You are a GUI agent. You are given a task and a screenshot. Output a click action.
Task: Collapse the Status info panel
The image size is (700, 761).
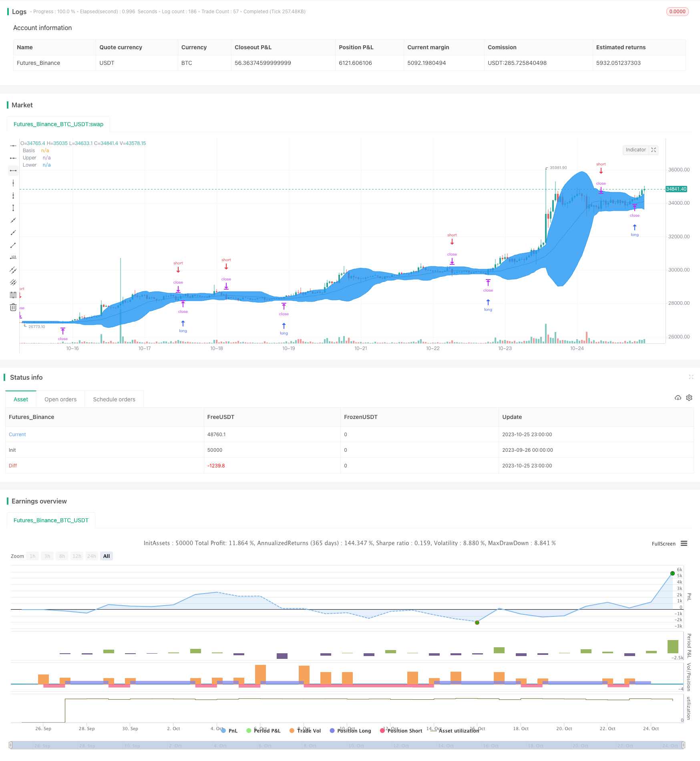point(691,377)
